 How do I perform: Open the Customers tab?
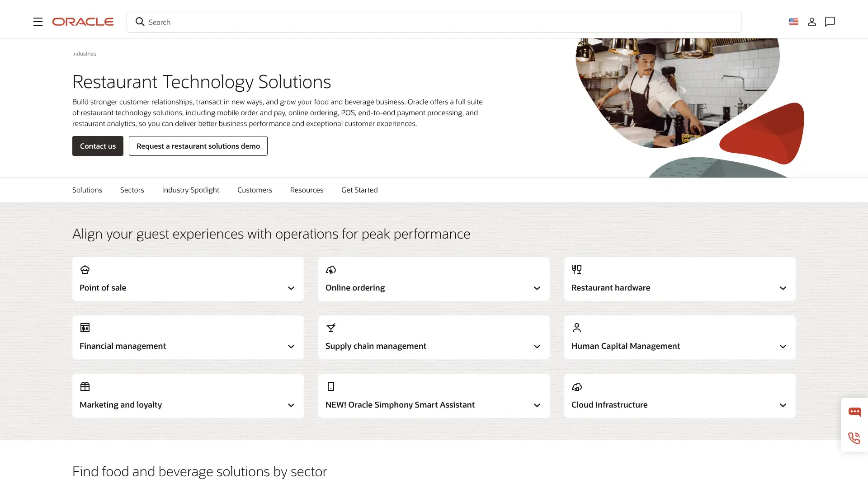pyautogui.click(x=255, y=190)
